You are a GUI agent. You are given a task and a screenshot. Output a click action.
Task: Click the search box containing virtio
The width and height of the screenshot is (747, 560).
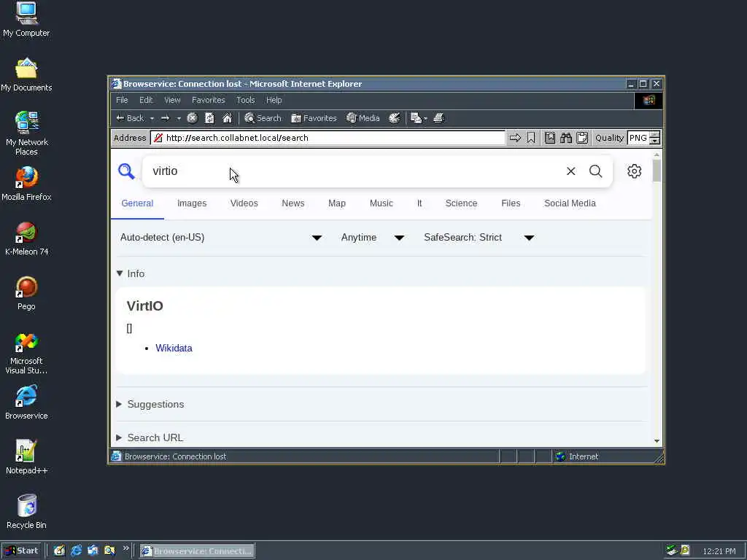point(352,171)
